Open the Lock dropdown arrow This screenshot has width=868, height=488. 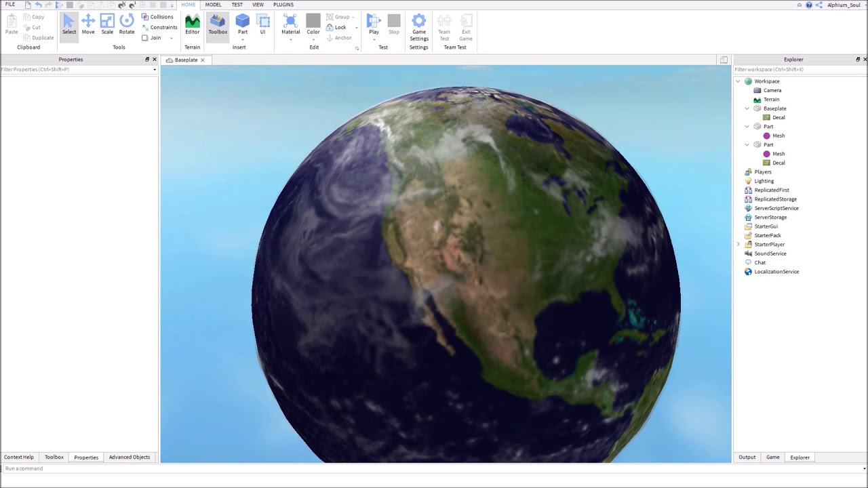pyautogui.click(x=357, y=28)
